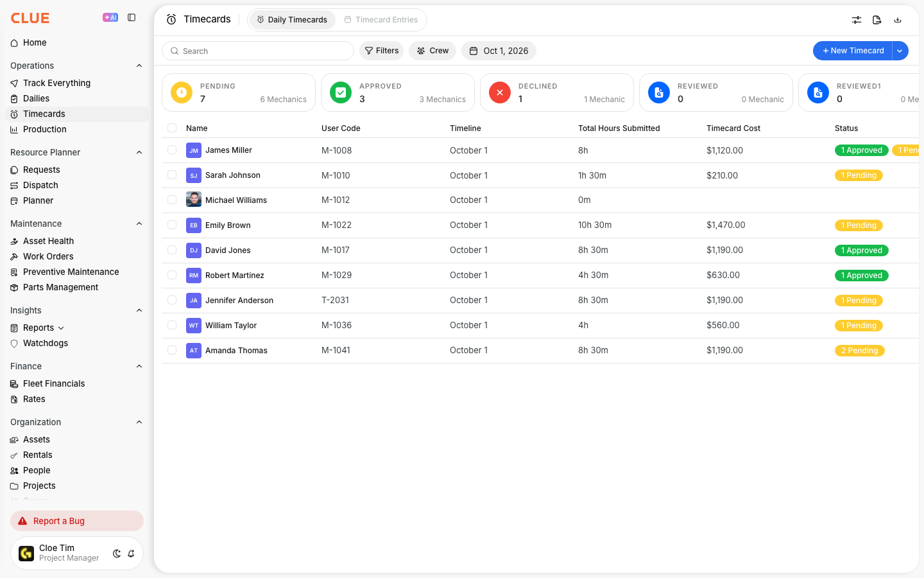Click the Declined red X icon
This screenshot has width=924, height=578.
click(500, 92)
